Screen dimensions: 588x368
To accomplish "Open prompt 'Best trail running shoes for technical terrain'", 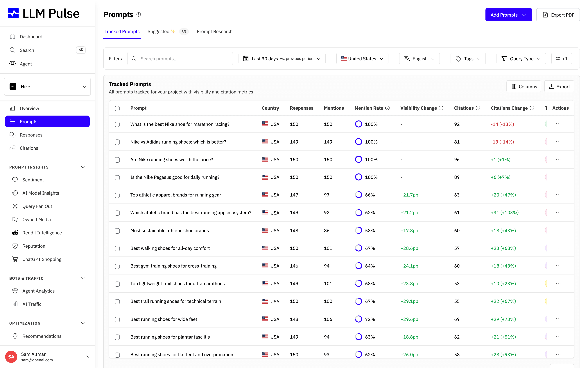I will tap(176, 301).
